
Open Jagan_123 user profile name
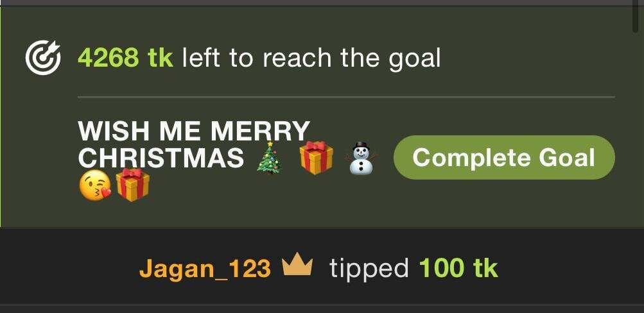point(205,269)
